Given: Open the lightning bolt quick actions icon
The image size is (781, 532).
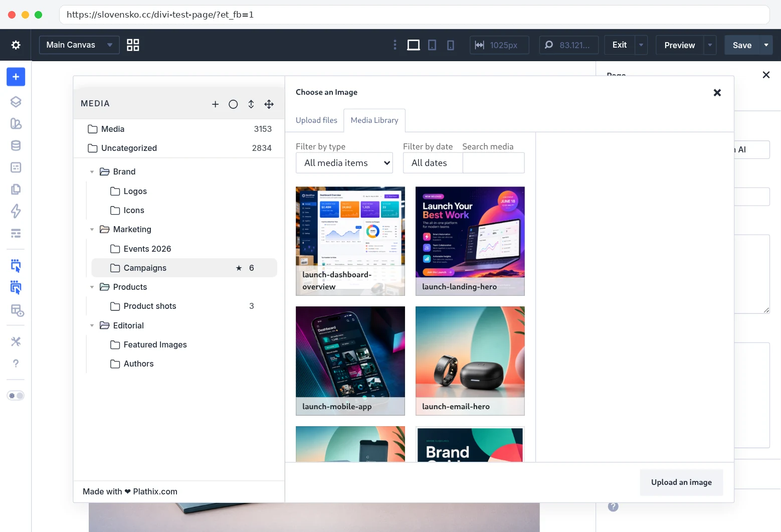Looking at the screenshot, I should pyautogui.click(x=16, y=211).
